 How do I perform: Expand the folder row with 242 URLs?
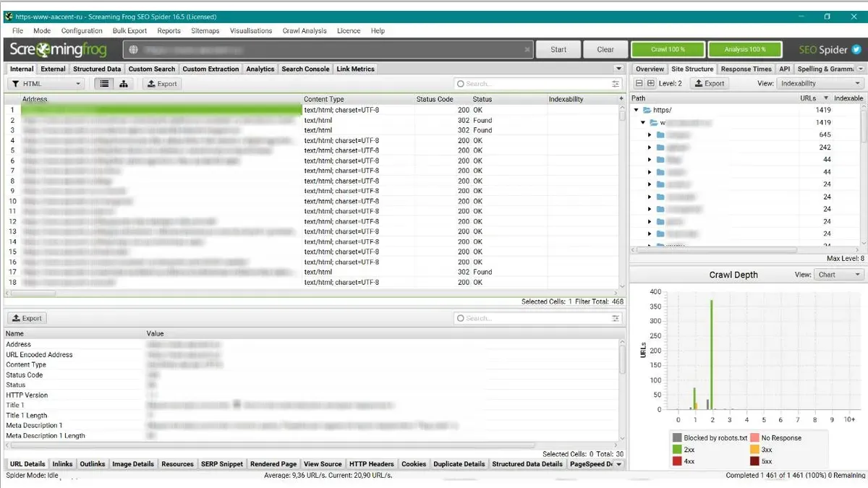tap(650, 147)
